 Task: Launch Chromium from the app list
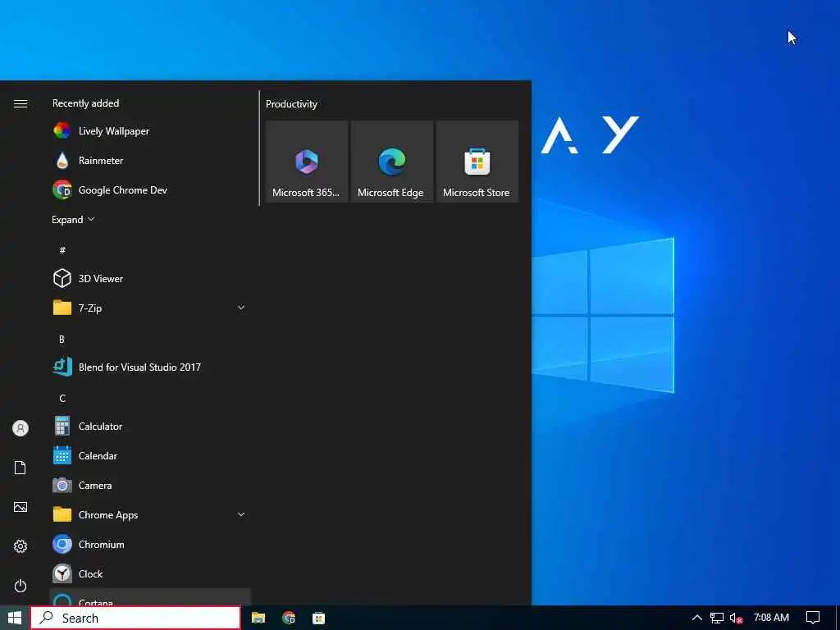tap(150, 545)
